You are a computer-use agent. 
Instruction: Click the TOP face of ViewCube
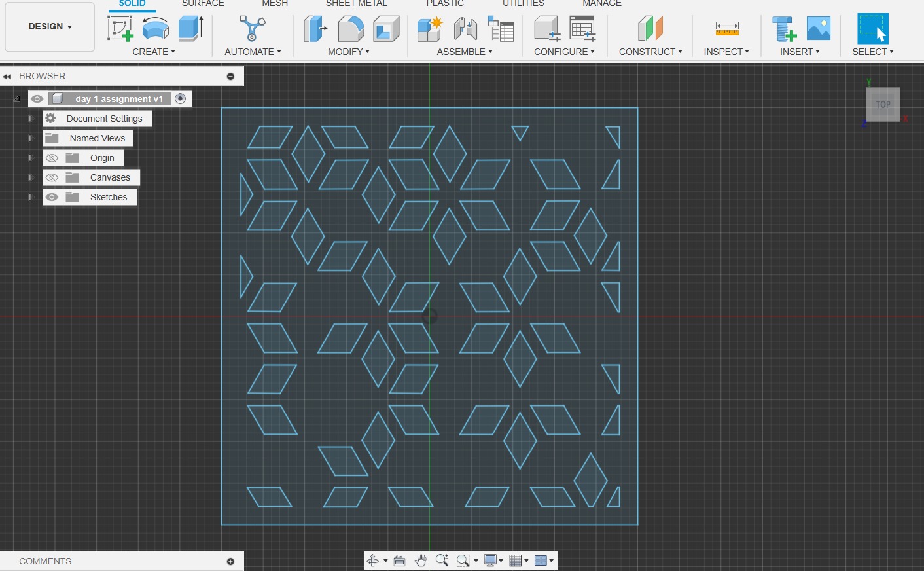883,104
